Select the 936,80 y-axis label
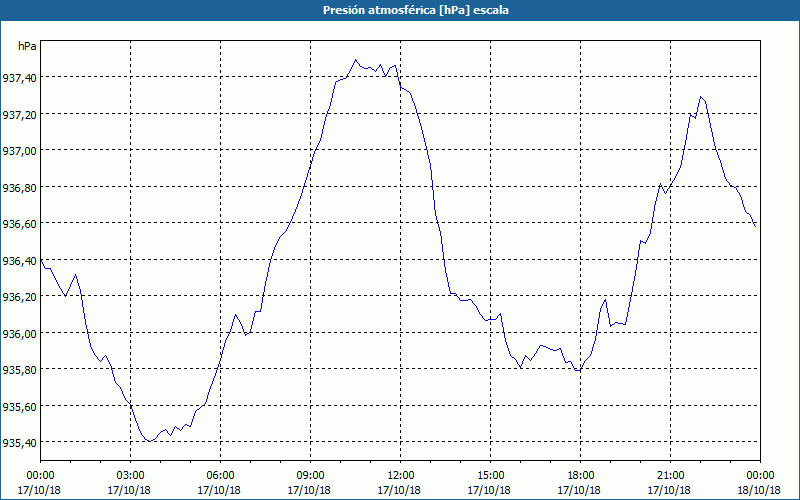The image size is (800, 500). (x=19, y=188)
